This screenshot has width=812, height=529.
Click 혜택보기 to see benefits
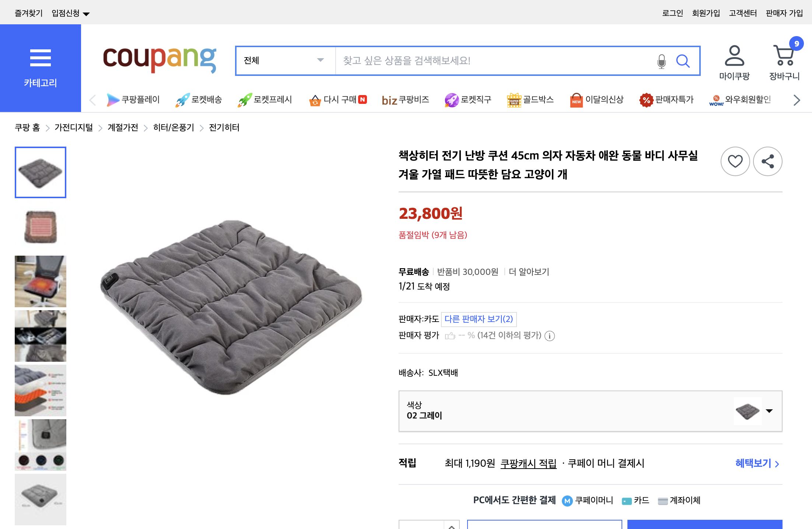[x=753, y=463]
